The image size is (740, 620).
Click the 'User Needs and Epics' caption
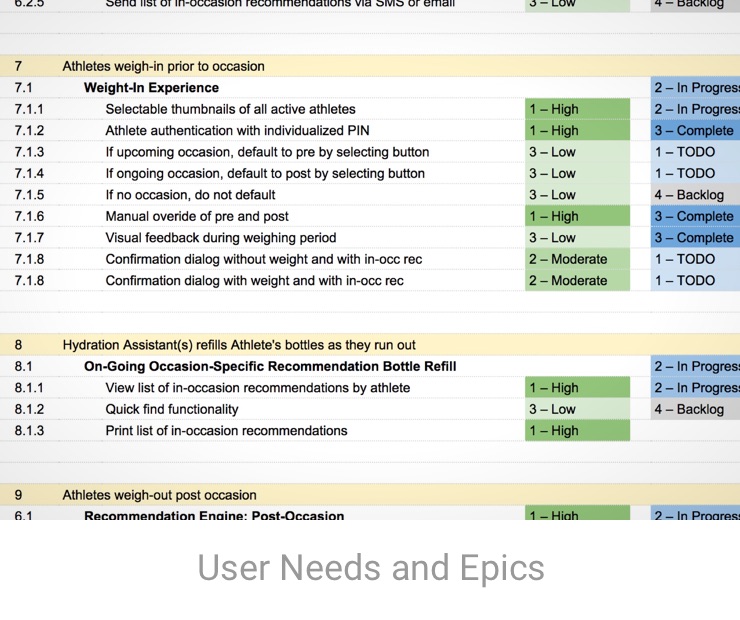tap(370, 568)
